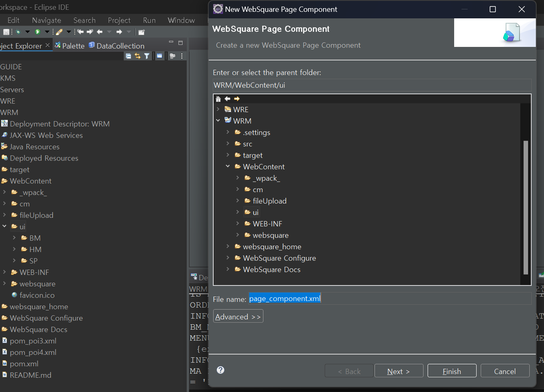544x392 pixels.
Task: Open the Run menu
Action: tap(149, 20)
